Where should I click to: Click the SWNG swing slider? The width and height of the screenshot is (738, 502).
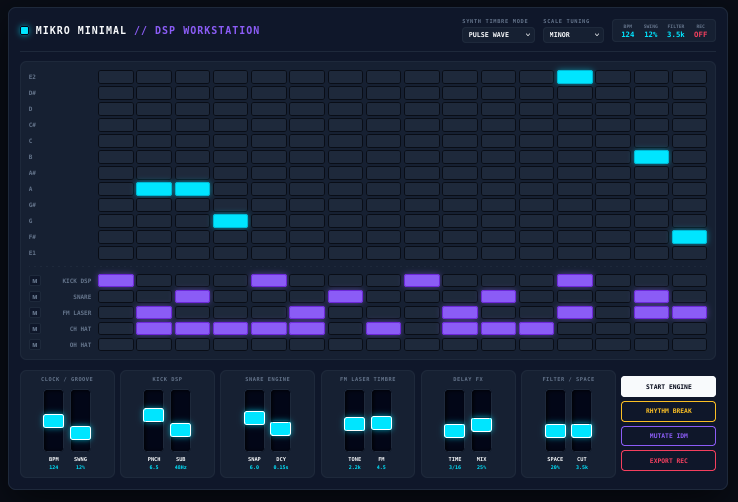[80, 421]
